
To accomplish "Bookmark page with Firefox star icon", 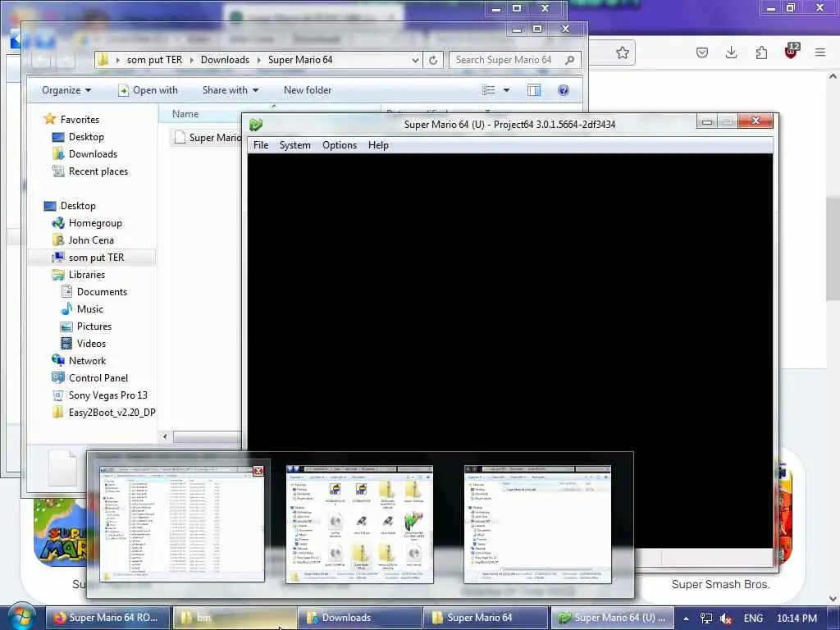I will click(622, 52).
